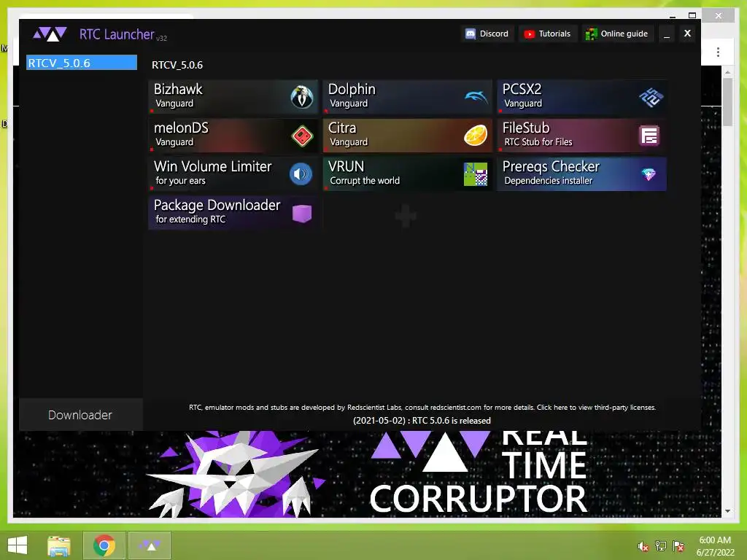Click the Dolphin emulator dolphin icon

pos(476,97)
